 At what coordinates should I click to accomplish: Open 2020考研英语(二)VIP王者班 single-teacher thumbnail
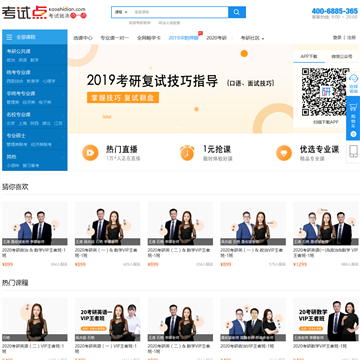[35, 320]
